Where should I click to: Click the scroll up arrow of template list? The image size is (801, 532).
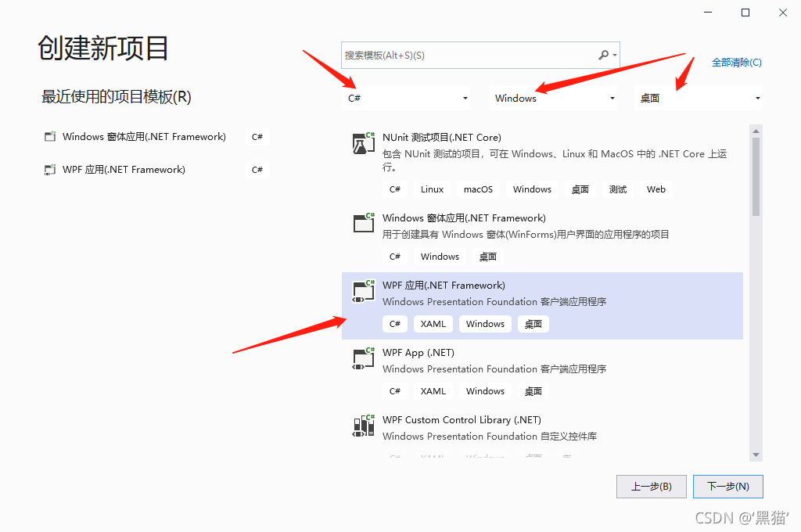(x=756, y=131)
